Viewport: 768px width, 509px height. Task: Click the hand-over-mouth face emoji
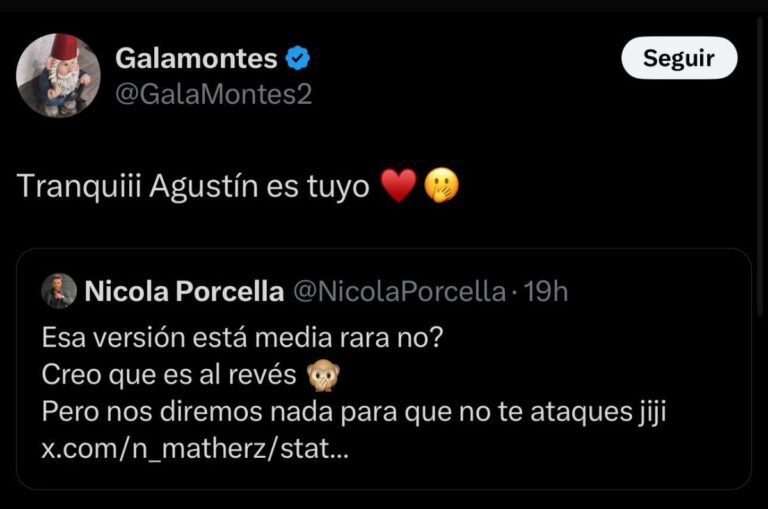pyautogui.click(x=441, y=186)
